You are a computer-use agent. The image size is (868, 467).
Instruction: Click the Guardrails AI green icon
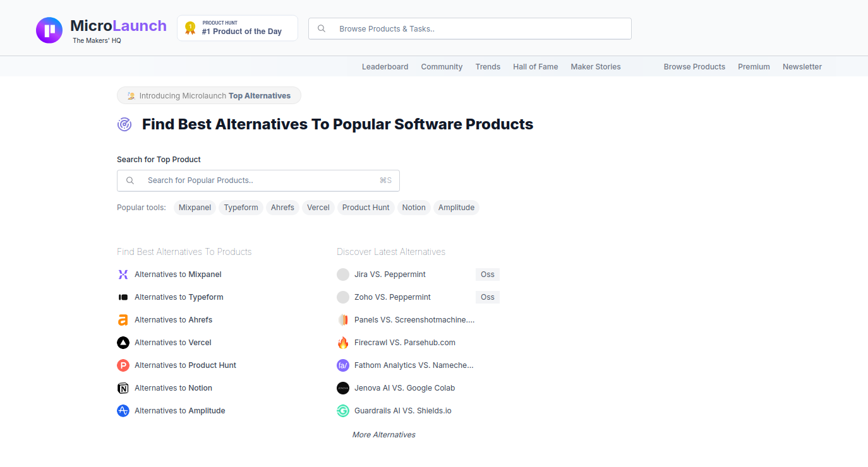point(343,411)
